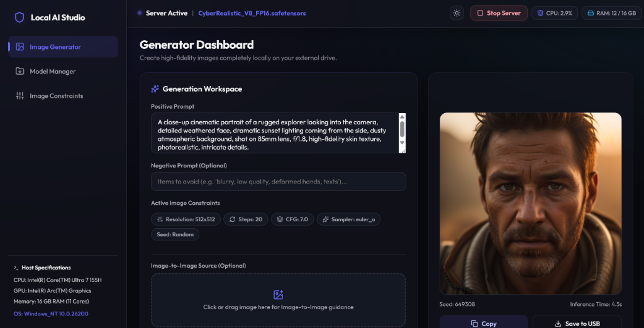Click the CPU: Intel(R) Core(TM) Ultra 7 155H text
Screen dimensions: 644x328
pos(57,280)
